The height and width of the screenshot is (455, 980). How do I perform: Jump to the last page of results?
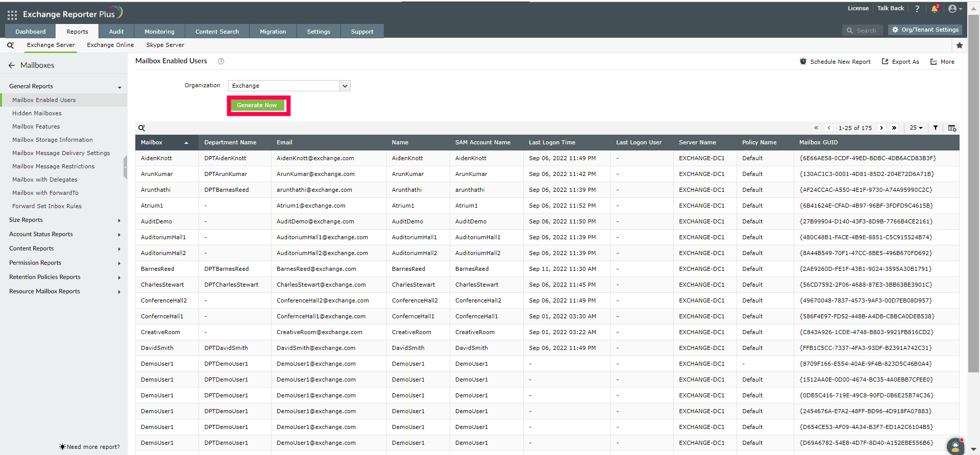[x=894, y=128]
